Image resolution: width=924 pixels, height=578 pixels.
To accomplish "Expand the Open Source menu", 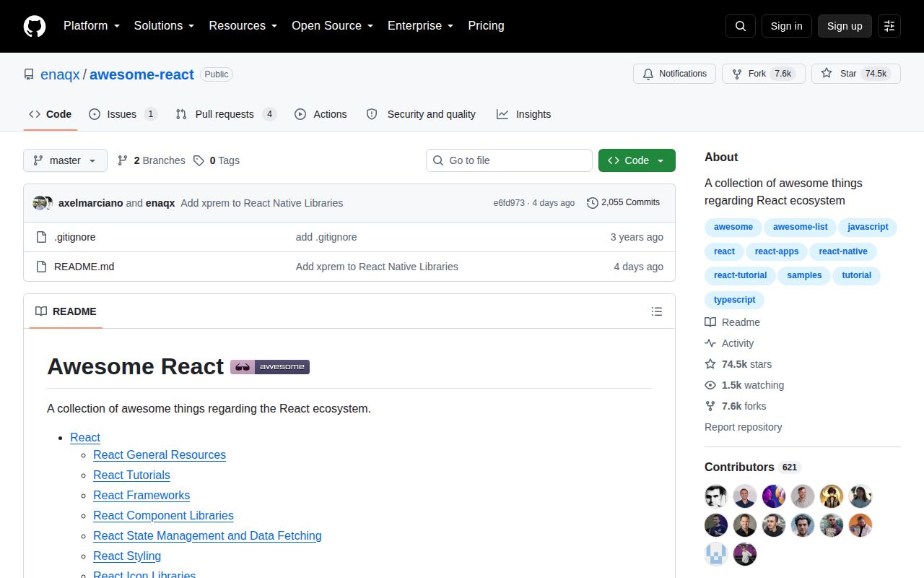I will (333, 26).
